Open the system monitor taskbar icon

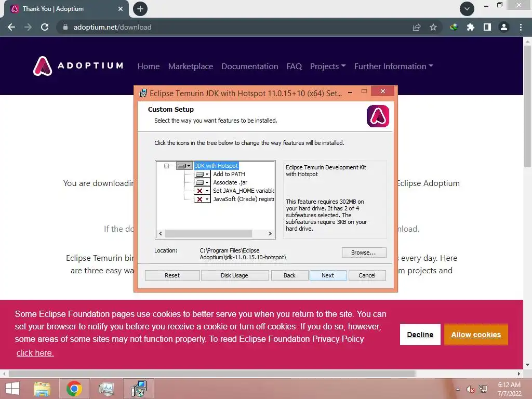[107, 389]
